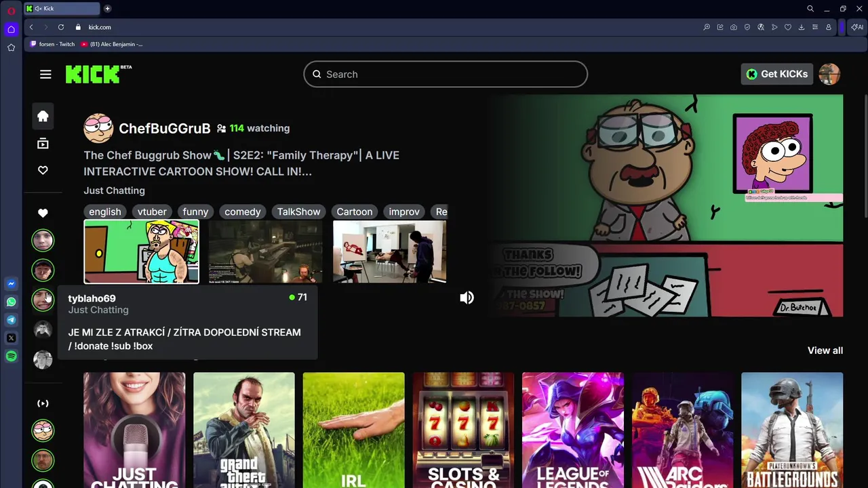Go back in browser history
868x488 pixels.
pos(31,27)
